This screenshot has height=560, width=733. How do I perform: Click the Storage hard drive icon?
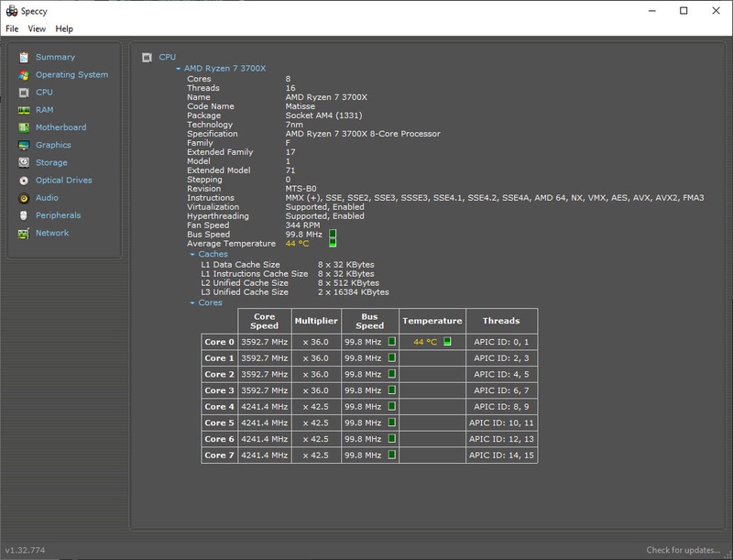point(24,162)
